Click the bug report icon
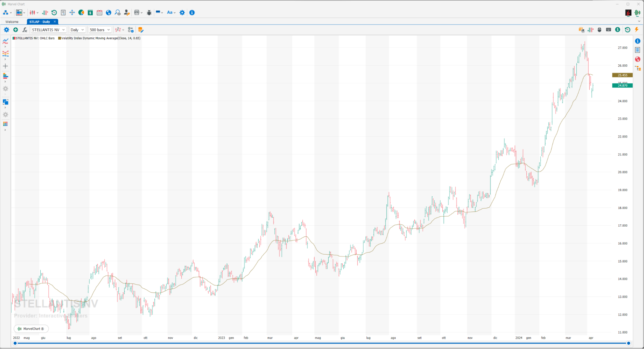Screen dimensions: 644x349 149,13
